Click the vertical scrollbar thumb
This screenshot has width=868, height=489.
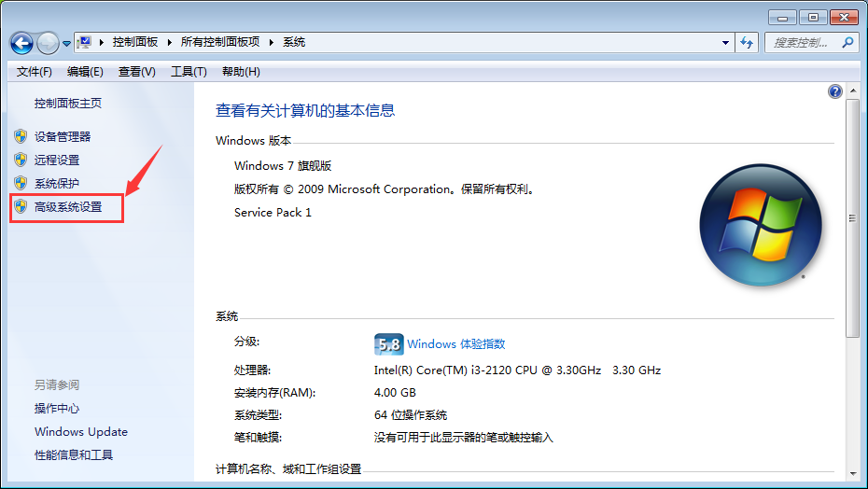pyautogui.click(x=853, y=218)
